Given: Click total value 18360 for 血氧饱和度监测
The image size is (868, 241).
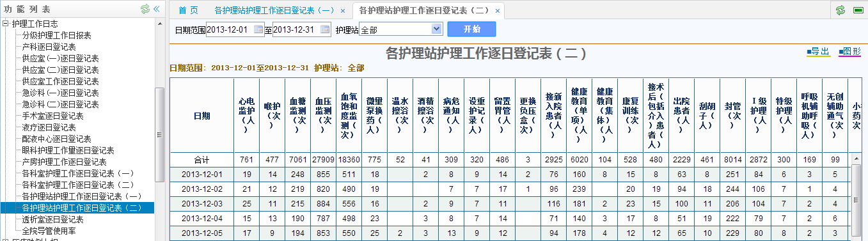Looking at the screenshot, I should pos(349,160).
